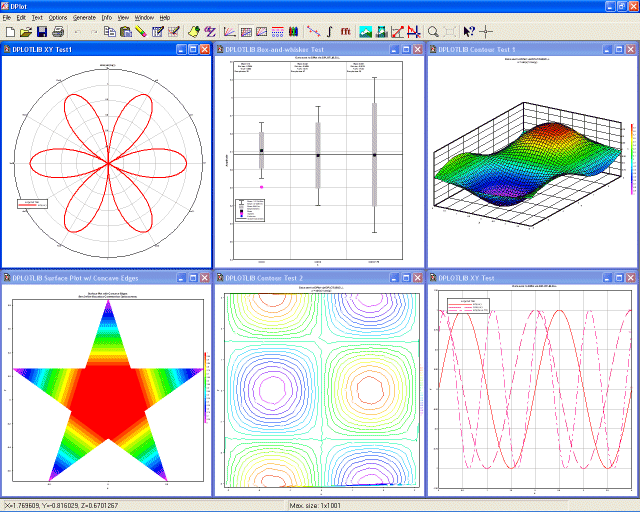Minimize the DPLOTLIB XY Test1 window

182,49
